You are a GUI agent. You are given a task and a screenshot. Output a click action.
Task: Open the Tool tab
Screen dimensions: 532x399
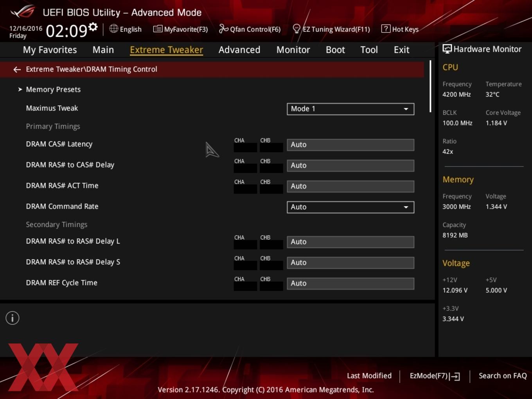click(x=369, y=50)
